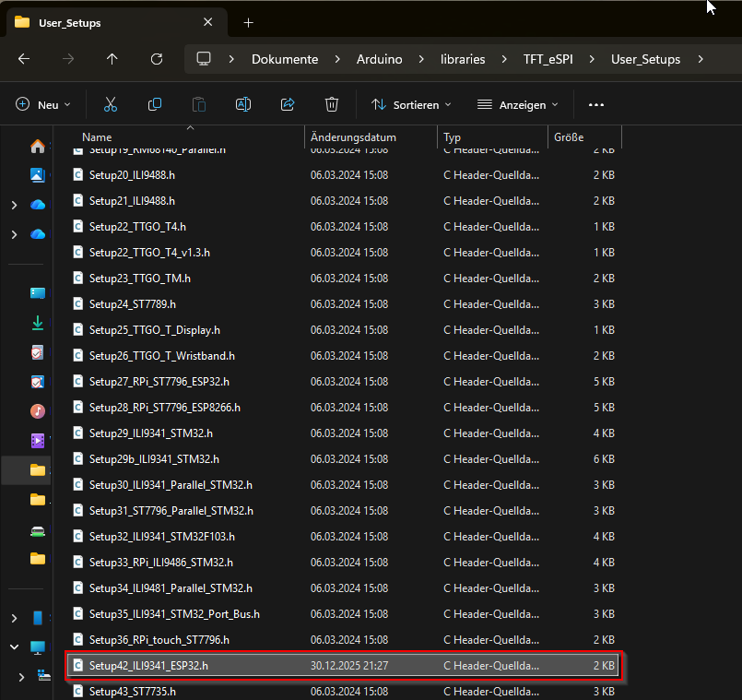The width and height of the screenshot is (742, 700).
Task: Refresh the current folder view
Action: coord(157,59)
